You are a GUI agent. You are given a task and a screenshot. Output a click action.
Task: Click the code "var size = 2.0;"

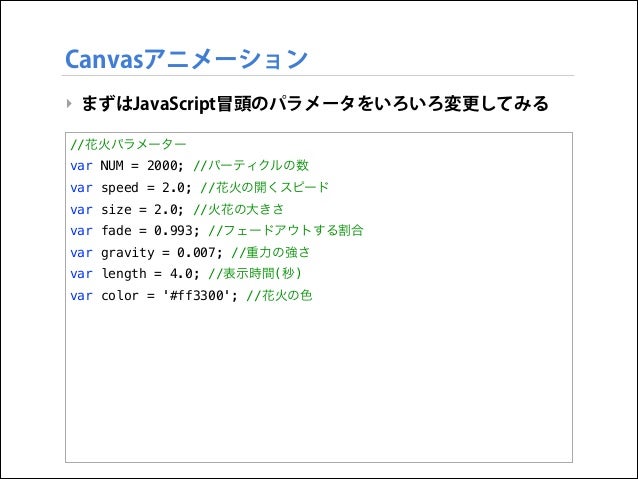click(127, 210)
